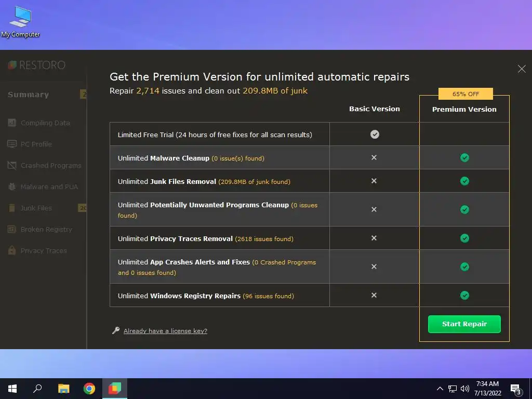Launch Google Chrome from taskbar
The width and height of the screenshot is (532, 399).
(89, 389)
